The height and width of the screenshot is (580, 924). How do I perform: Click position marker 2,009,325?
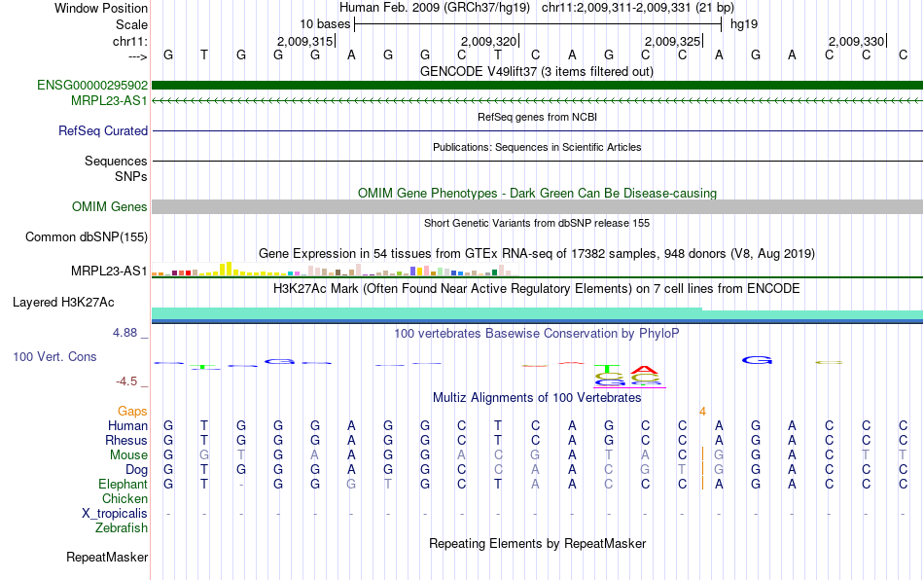[x=673, y=41]
